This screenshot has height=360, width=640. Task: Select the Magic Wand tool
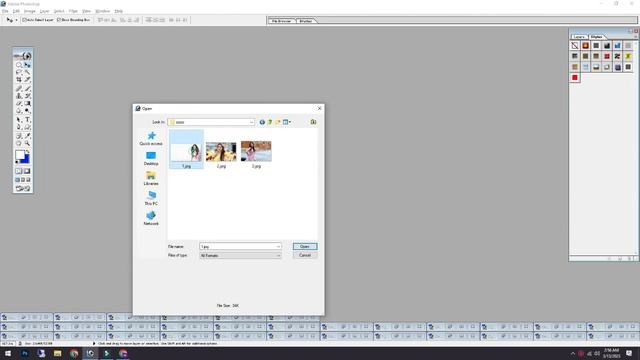(x=27, y=72)
